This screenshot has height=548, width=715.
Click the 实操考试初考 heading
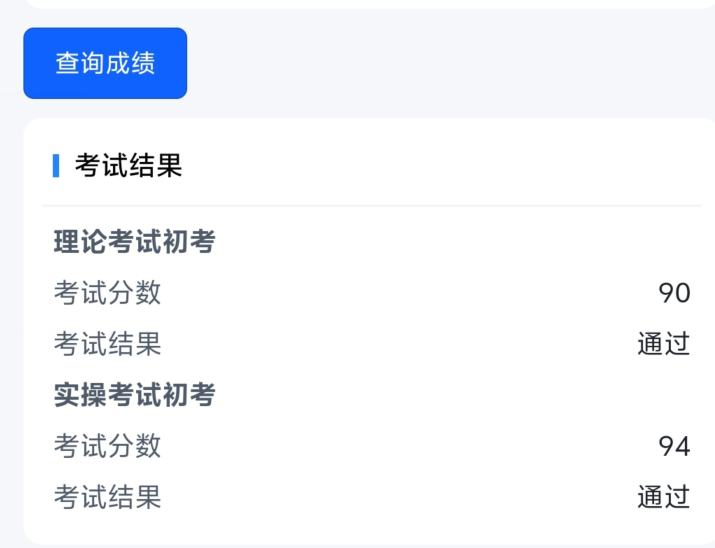[x=134, y=395]
